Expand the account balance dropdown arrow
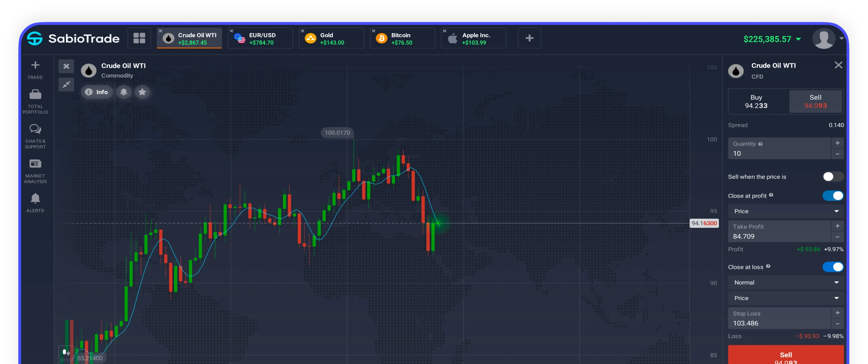Screen dimensions: 868x364 [799, 39]
